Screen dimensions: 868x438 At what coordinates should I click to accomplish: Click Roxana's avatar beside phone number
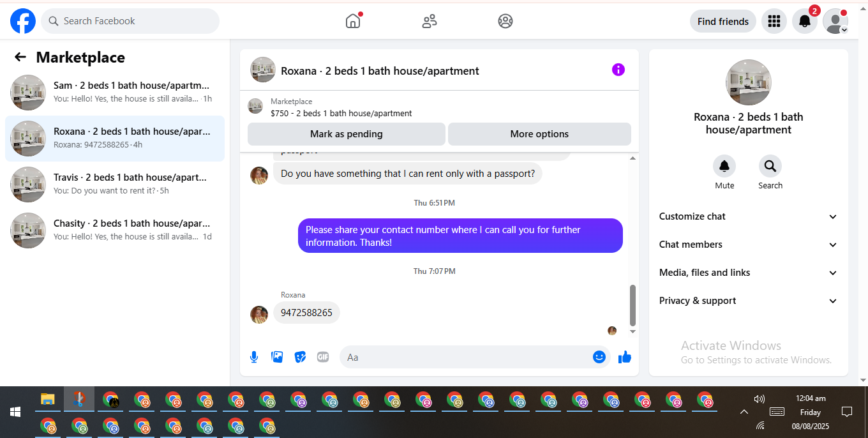coord(259,314)
